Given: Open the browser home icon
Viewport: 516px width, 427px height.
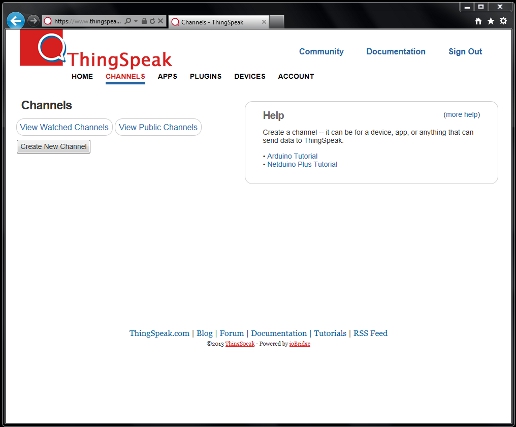Looking at the screenshot, I should tap(478, 21).
